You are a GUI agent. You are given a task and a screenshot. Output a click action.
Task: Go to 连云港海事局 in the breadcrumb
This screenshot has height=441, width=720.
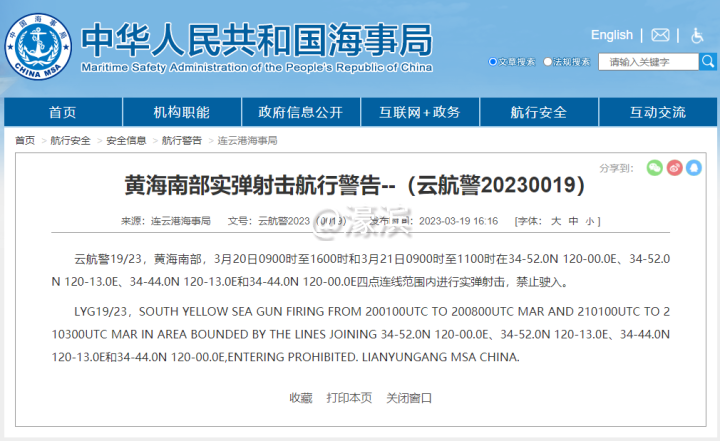coord(248,141)
